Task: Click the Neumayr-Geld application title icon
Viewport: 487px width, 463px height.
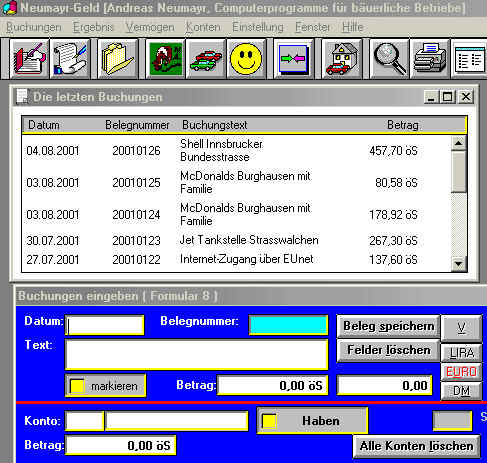Action: pyautogui.click(x=9, y=7)
